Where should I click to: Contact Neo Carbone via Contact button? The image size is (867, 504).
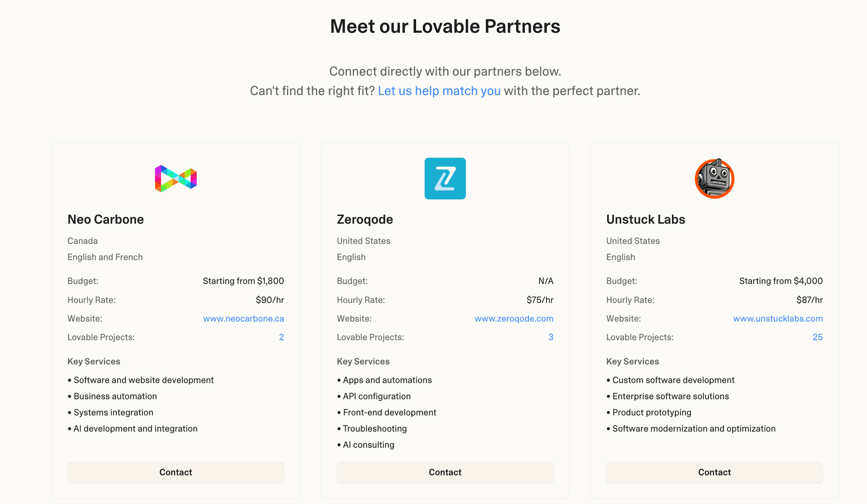[x=176, y=472]
